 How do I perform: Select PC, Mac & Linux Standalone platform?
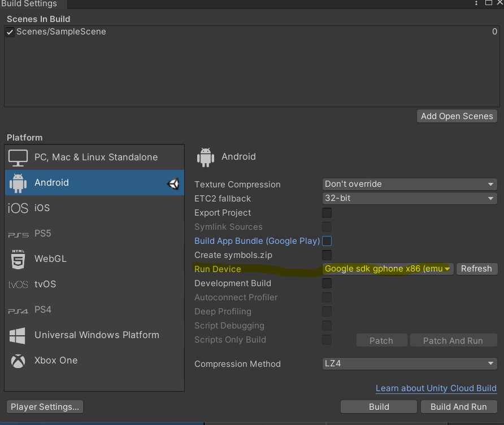pos(94,157)
